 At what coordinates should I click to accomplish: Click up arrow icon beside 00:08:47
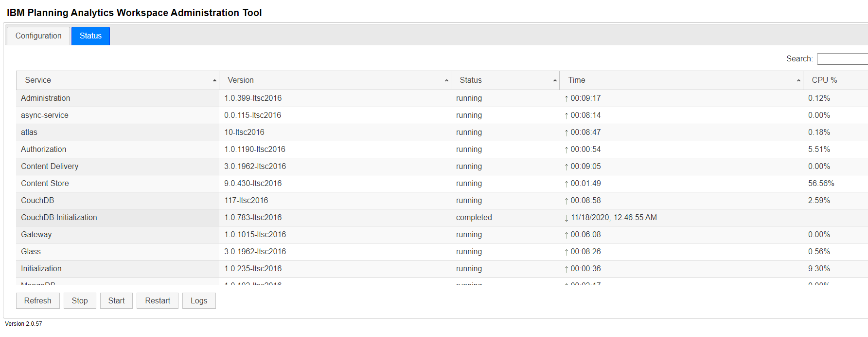click(x=567, y=133)
